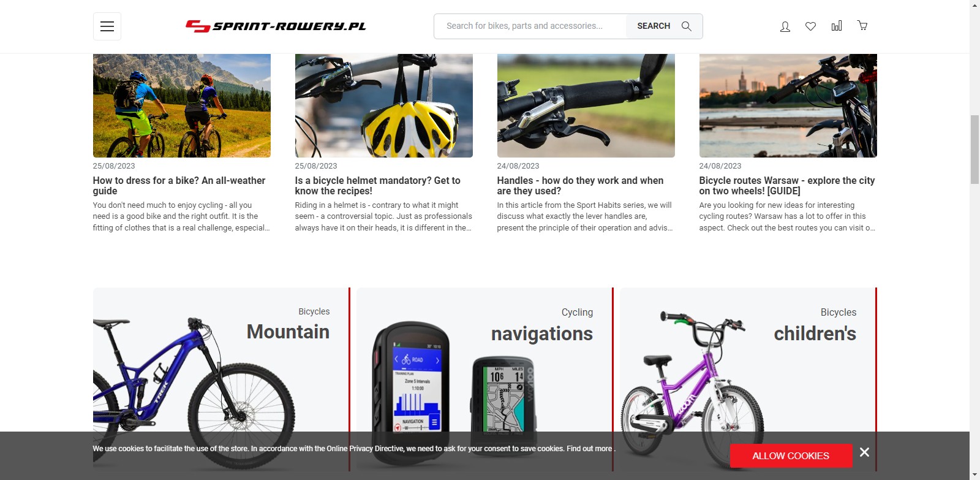Click the magnifying glass search icon
This screenshot has height=480, width=980.
point(687,26)
